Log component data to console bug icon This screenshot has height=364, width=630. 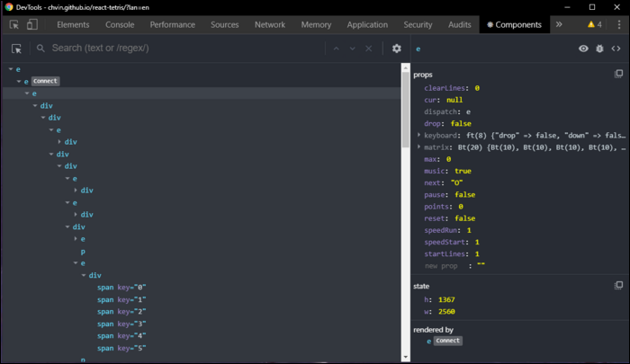(599, 49)
